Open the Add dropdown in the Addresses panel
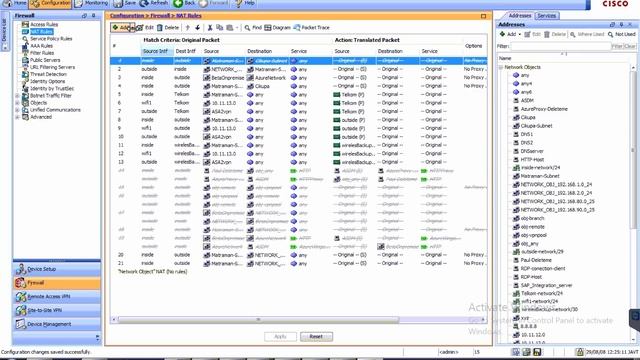The width and height of the screenshot is (640, 360). [520, 34]
